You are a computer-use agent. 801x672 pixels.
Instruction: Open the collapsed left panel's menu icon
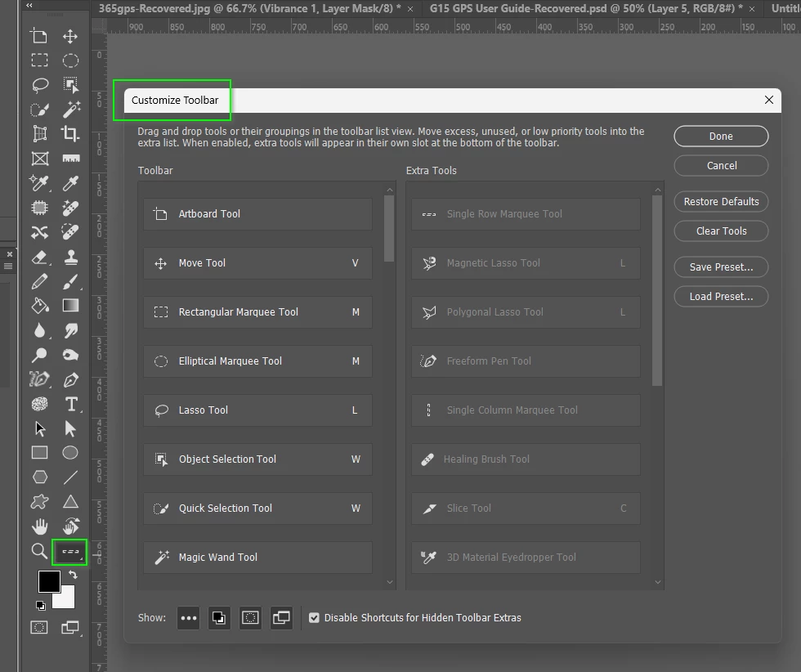(x=8, y=266)
